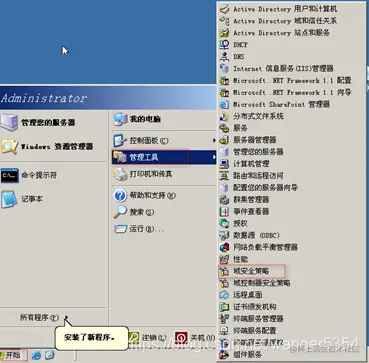Open 事件查看器 icon
This screenshot has height=363, width=369.
tap(225, 211)
